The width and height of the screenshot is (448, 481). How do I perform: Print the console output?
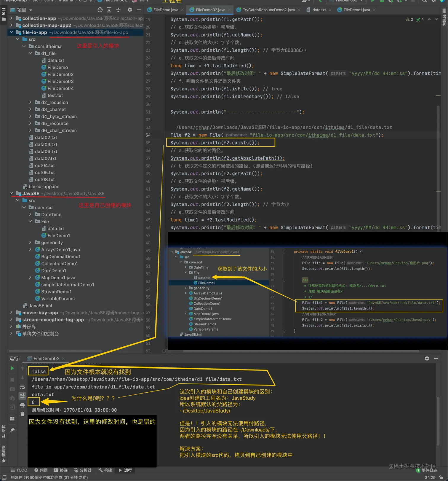[22, 405]
